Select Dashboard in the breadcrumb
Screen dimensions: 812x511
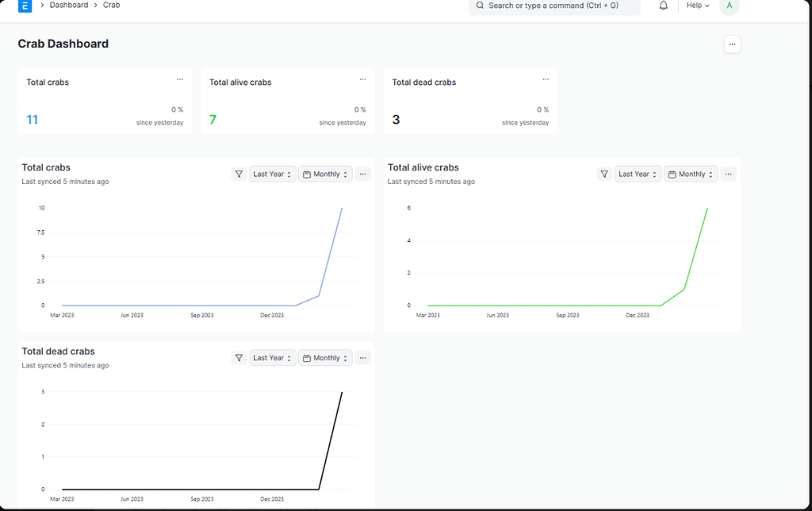coord(69,6)
